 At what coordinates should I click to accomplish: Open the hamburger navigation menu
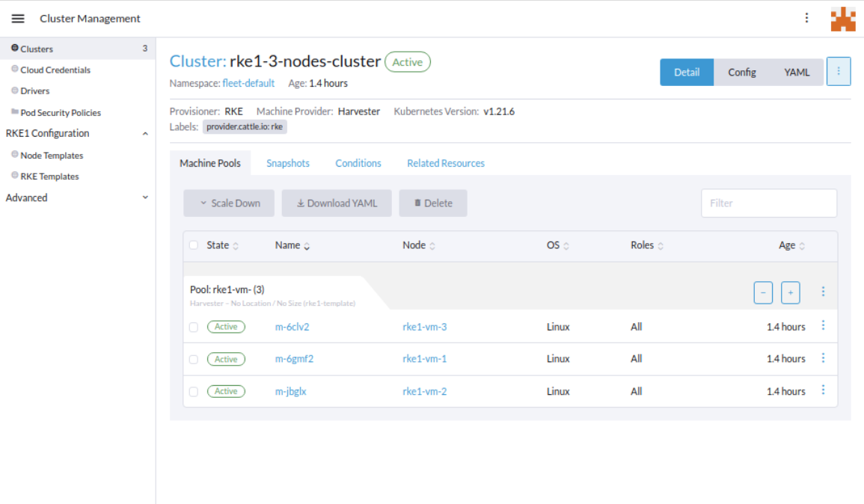click(18, 18)
